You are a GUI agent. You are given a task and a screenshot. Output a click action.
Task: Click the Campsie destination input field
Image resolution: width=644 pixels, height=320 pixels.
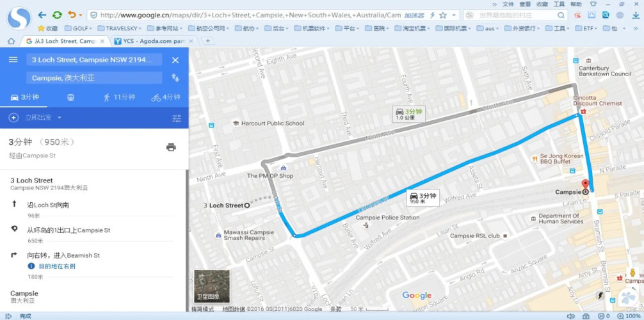[x=93, y=77]
